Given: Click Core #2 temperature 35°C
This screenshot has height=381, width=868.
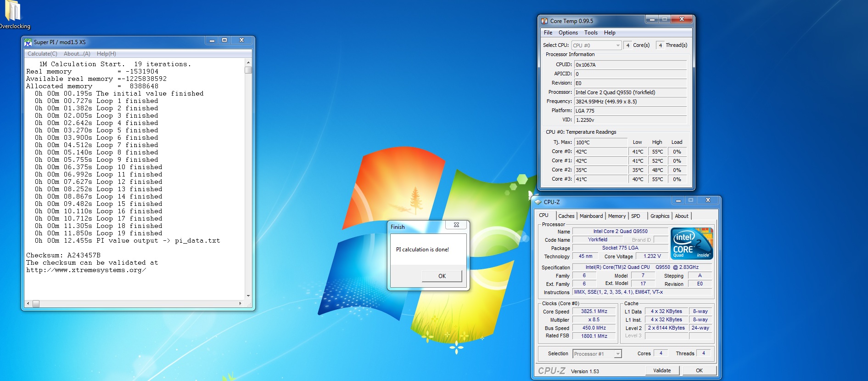Looking at the screenshot, I should click(600, 170).
